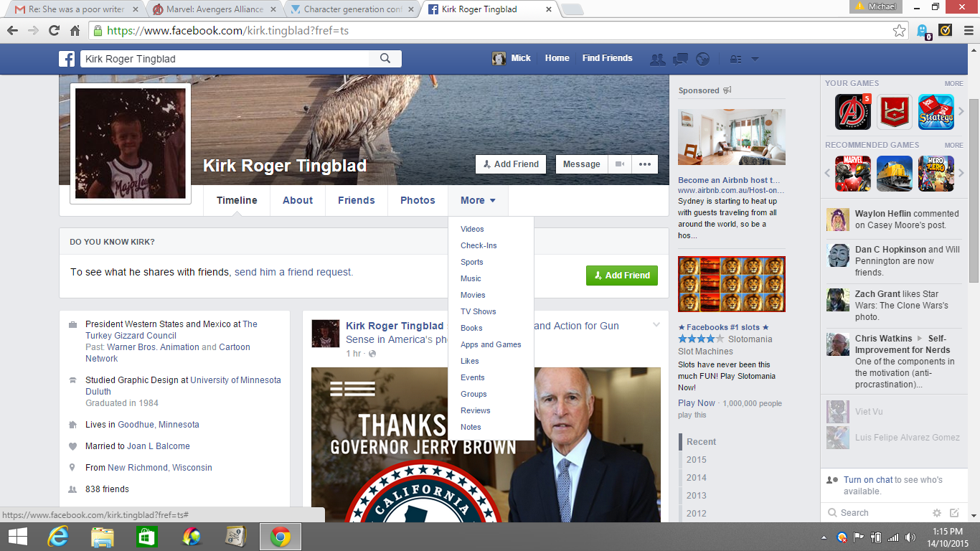Open the Joan L Balcome link

click(x=159, y=446)
